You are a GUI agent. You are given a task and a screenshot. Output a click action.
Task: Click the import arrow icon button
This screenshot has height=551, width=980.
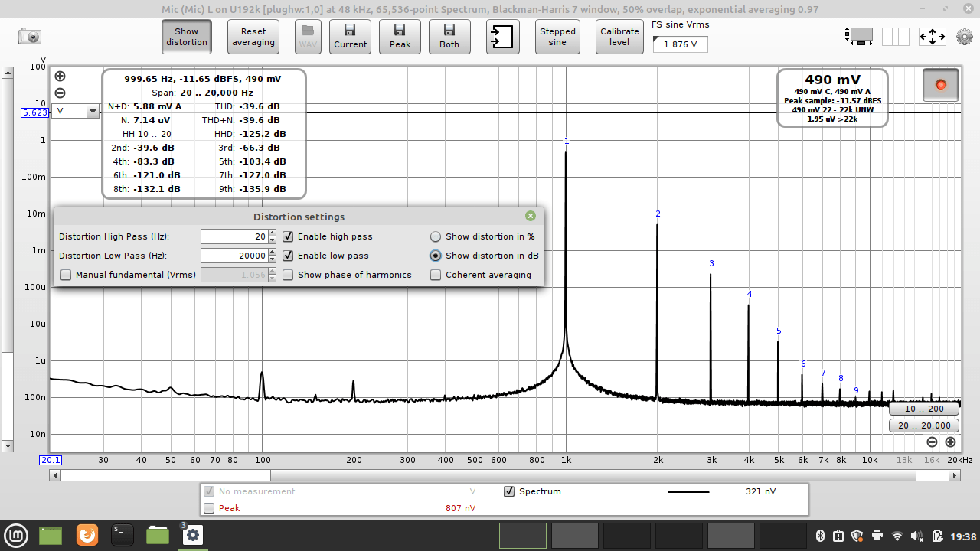[x=502, y=37]
